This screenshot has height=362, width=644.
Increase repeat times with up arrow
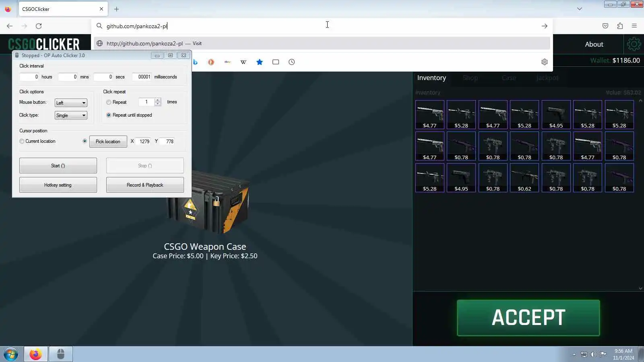(158, 100)
